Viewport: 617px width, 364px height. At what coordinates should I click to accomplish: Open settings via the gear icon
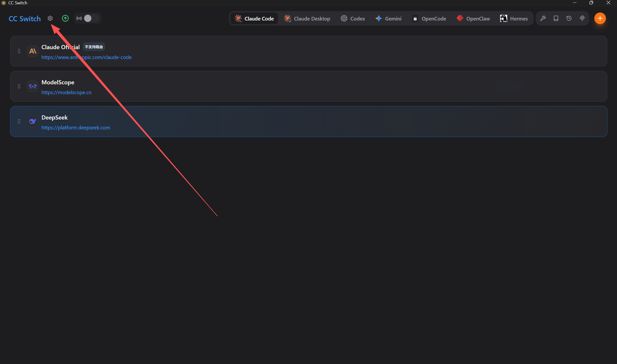(x=50, y=18)
